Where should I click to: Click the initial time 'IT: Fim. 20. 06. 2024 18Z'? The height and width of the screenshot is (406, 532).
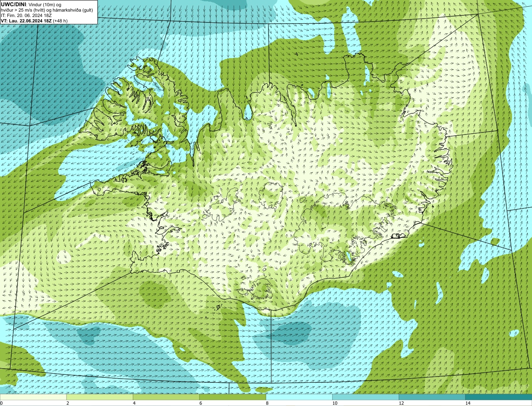pos(26,15)
